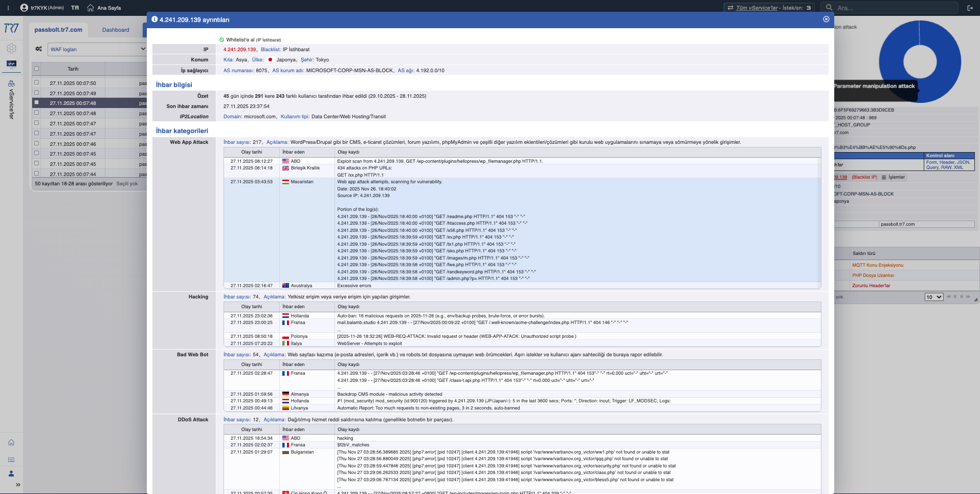Switch to the Dashboard tab
This screenshot has height=494, width=980.
pyautogui.click(x=116, y=30)
